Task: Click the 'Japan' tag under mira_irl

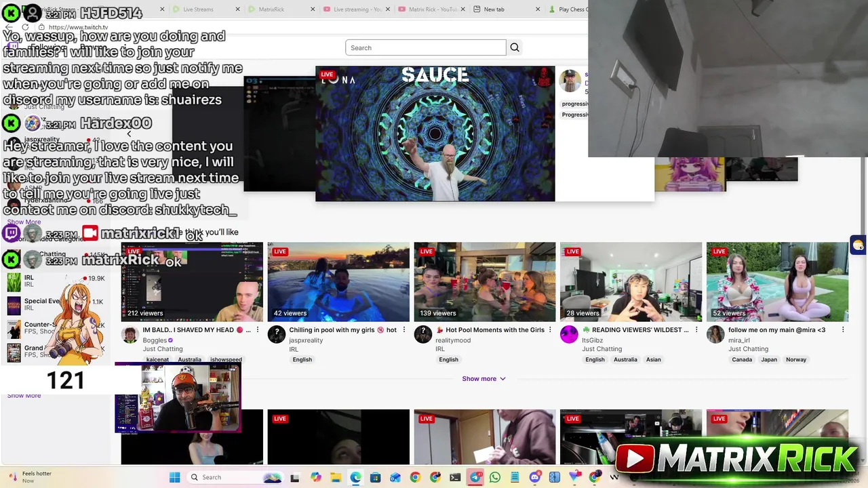Action: pos(769,360)
